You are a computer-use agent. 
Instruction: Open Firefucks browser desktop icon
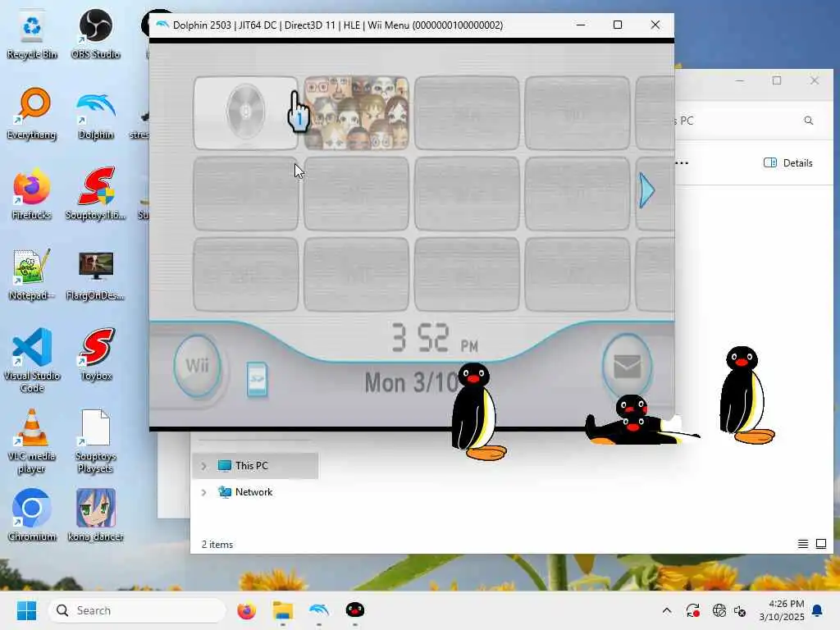click(x=32, y=194)
